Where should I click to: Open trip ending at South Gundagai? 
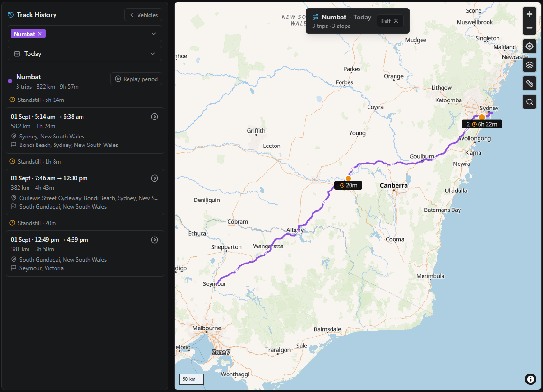point(85,192)
